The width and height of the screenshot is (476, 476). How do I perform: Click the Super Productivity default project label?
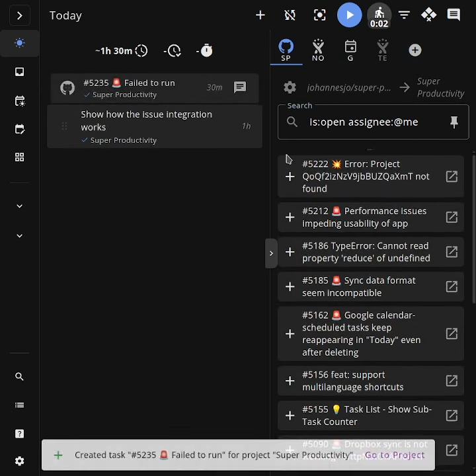(440, 87)
